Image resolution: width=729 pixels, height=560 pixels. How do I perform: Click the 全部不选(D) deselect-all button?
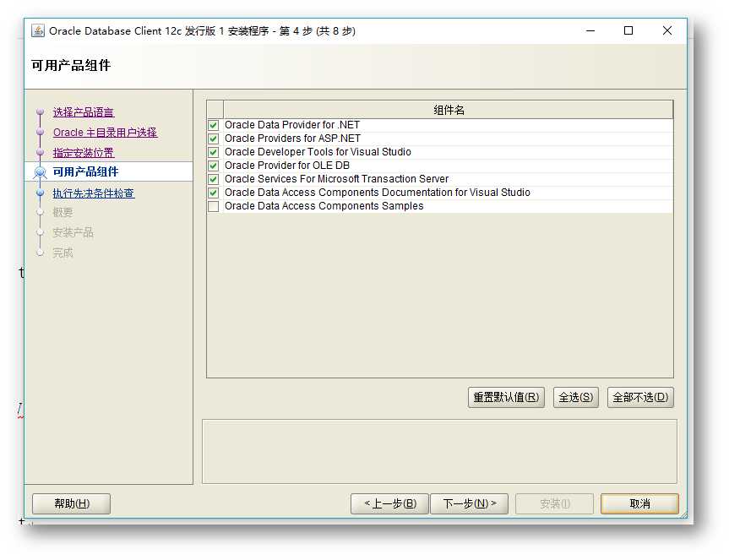coord(640,397)
